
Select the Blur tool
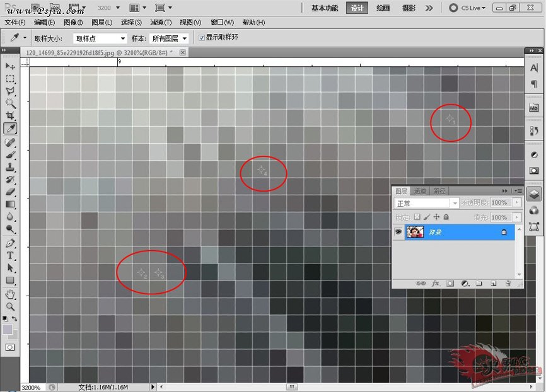click(10, 216)
